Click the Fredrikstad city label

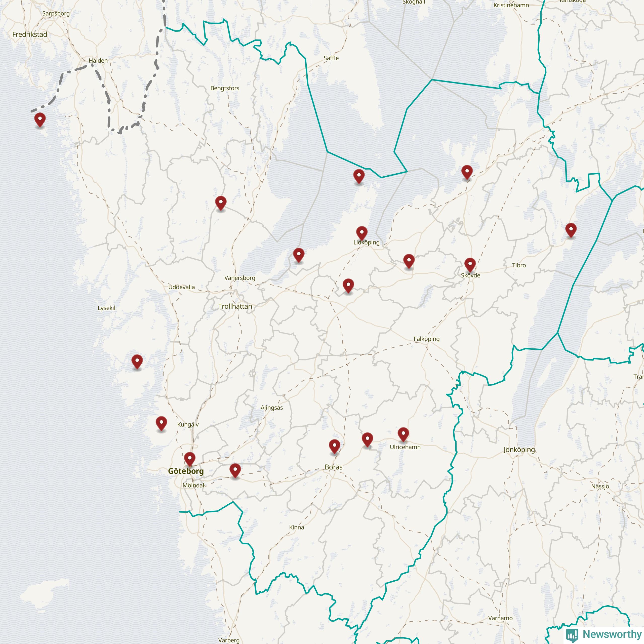(x=30, y=34)
